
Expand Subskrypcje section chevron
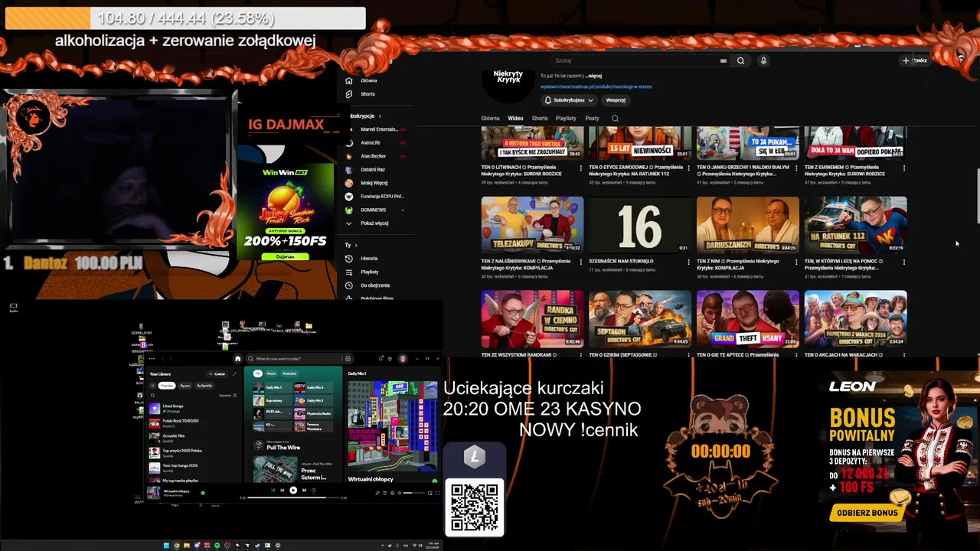click(380, 116)
